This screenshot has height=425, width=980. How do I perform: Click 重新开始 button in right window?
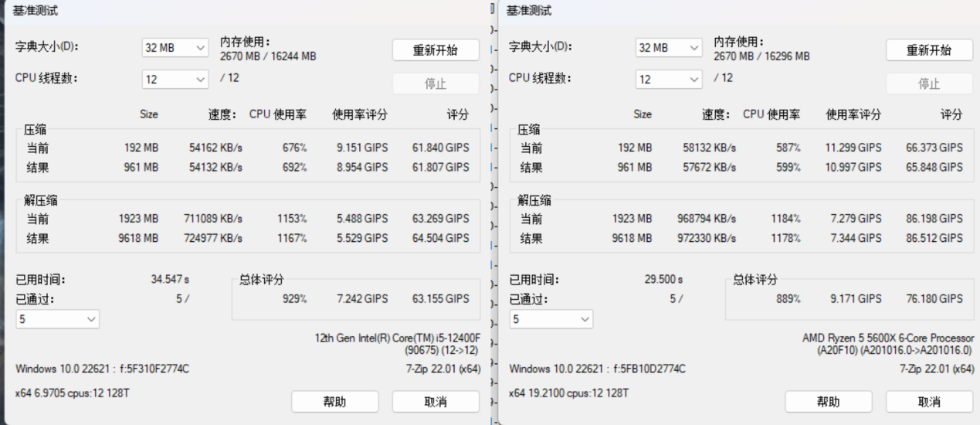tap(929, 50)
